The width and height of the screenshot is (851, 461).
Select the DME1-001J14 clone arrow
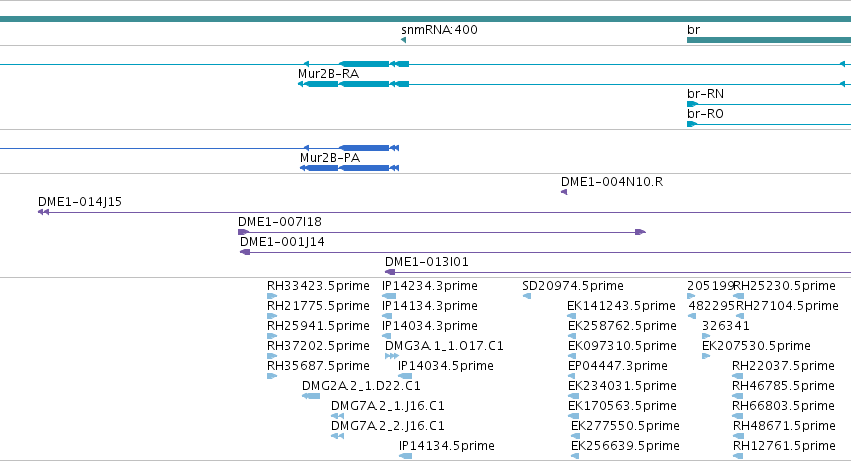245,252
